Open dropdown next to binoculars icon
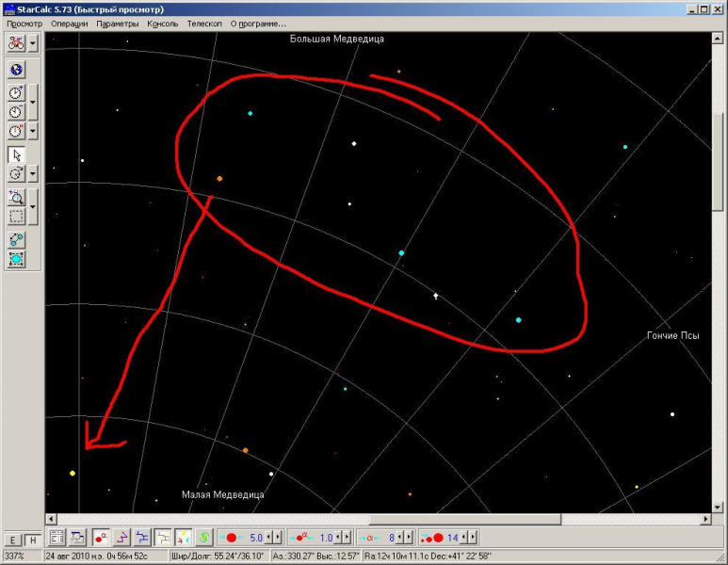This screenshot has width=728, height=565. pyautogui.click(x=33, y=43)
